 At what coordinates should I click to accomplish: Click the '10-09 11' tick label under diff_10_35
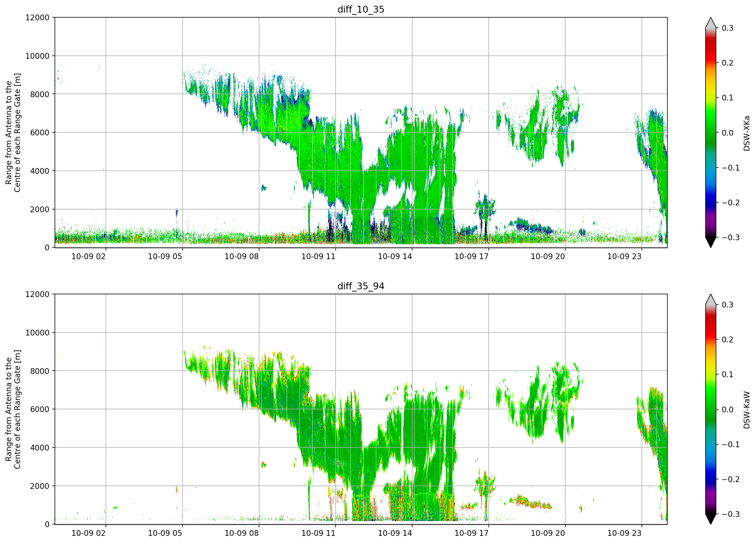(318, 256)
